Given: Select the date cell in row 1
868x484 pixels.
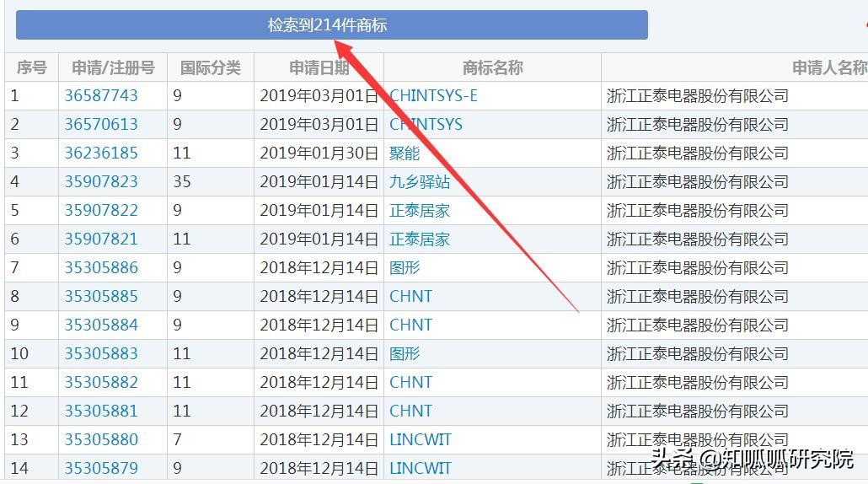Looking at the screenshot, I should 319,96.
